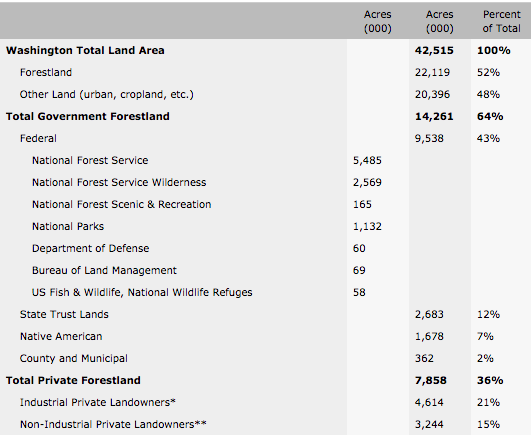
Task: Select the Department of Defense row label
Action: point(90,248)
